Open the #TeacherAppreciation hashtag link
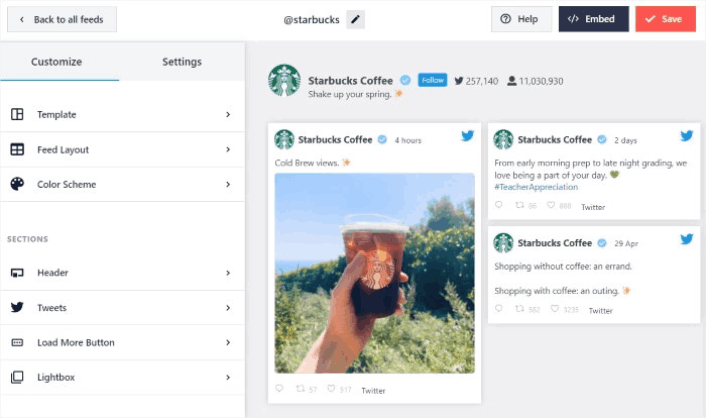Viewport: 706px width, 418px height. [536, 187]
